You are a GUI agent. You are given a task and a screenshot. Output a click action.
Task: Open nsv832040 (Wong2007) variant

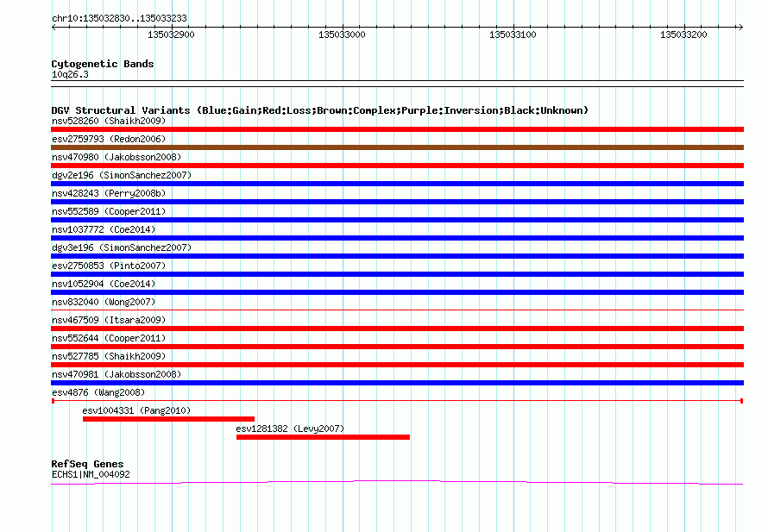click(104, 302)
